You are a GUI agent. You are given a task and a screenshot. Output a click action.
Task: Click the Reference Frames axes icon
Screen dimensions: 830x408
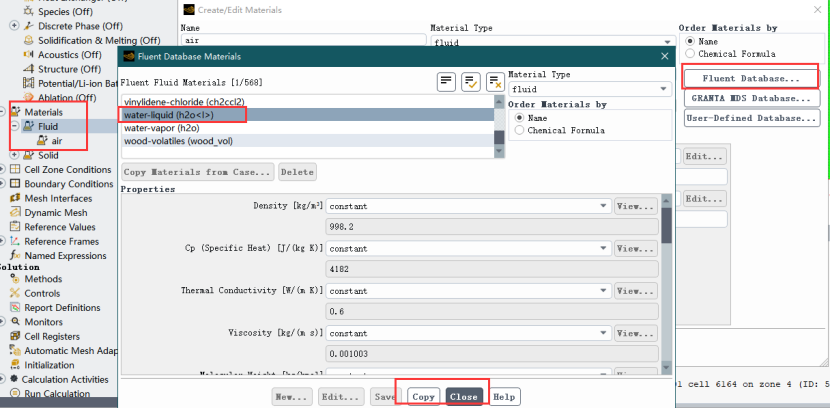pos(15,241)
